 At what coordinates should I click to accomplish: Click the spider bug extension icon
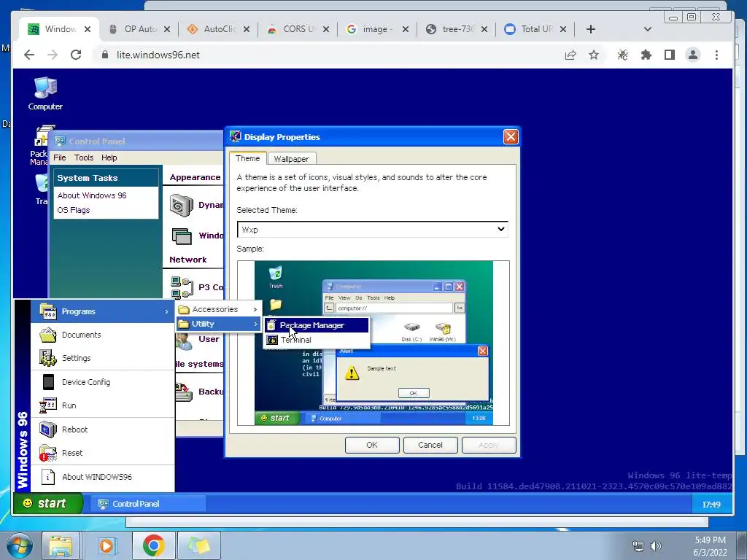(622, 55)
